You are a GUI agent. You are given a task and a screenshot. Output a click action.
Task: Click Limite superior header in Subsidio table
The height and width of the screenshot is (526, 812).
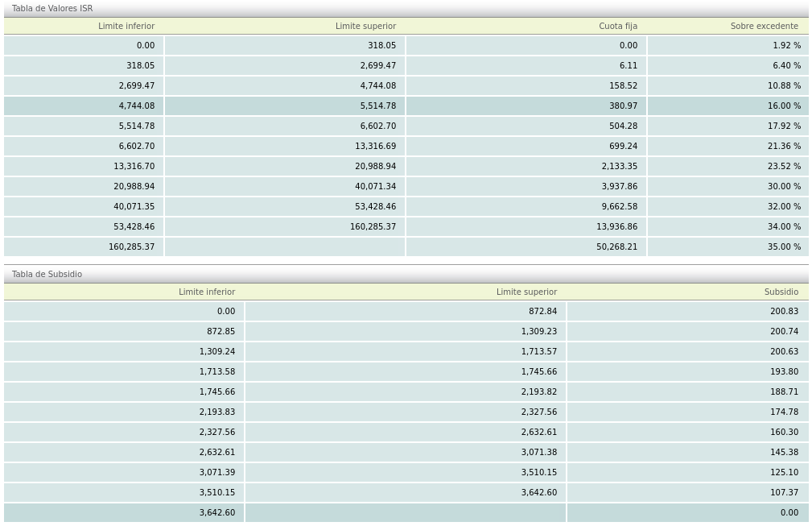[526, 292]
